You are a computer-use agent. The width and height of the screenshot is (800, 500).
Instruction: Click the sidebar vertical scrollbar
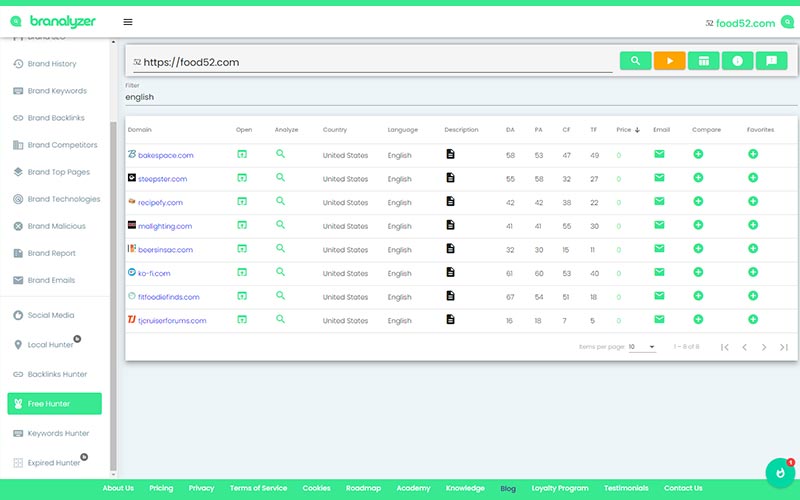(113, 298)
